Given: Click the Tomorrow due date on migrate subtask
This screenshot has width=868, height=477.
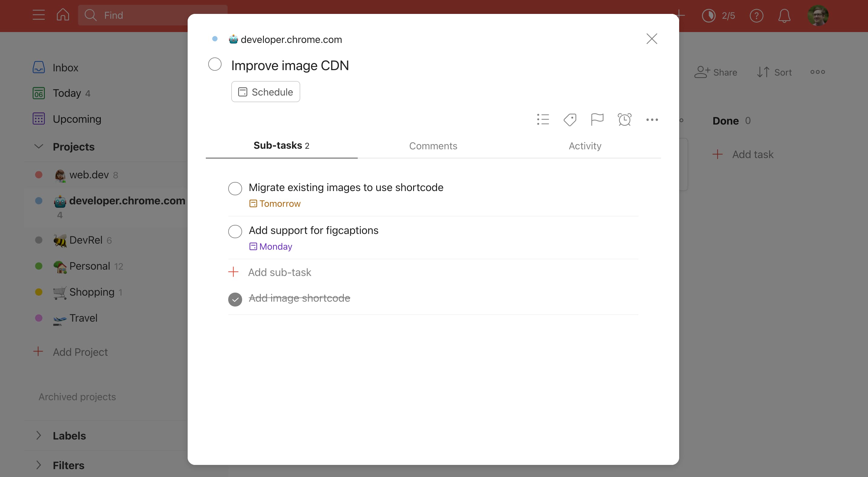Looking at the screenshot, I should click(275, 203).
